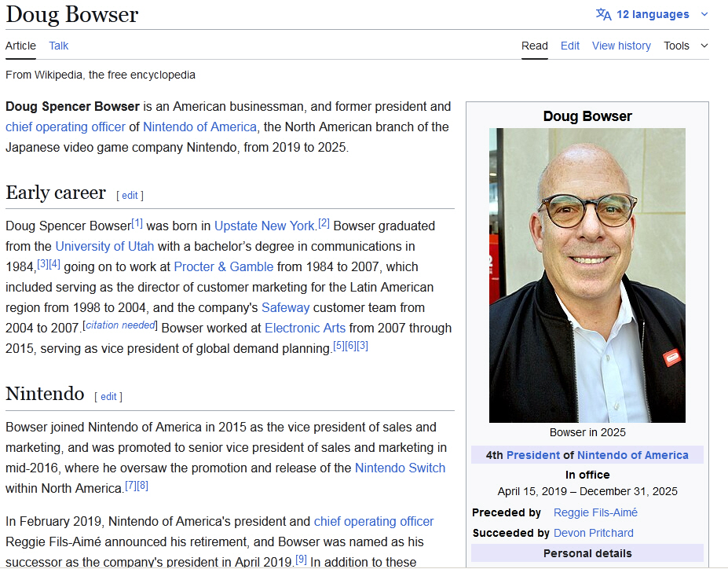Click the 'Bowser in 2025' caption

click(587, 432)
